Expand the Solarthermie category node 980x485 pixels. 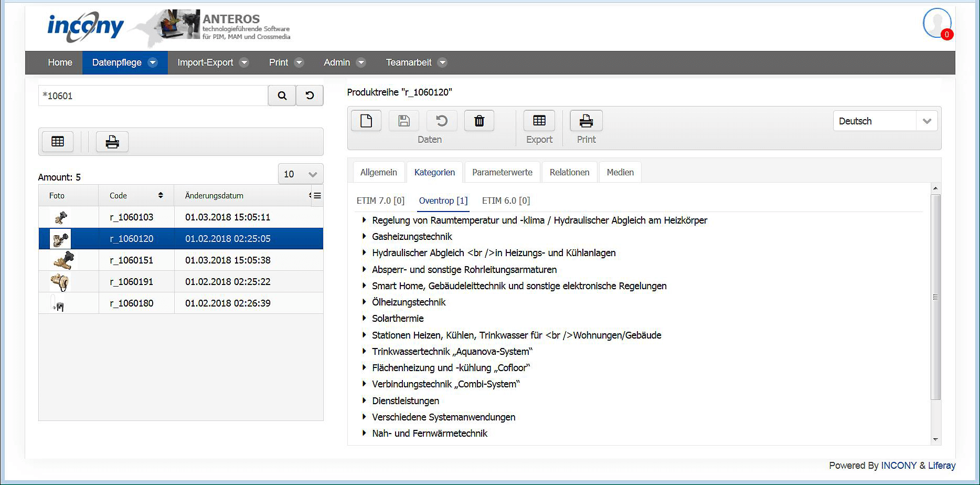pos(364,318)
